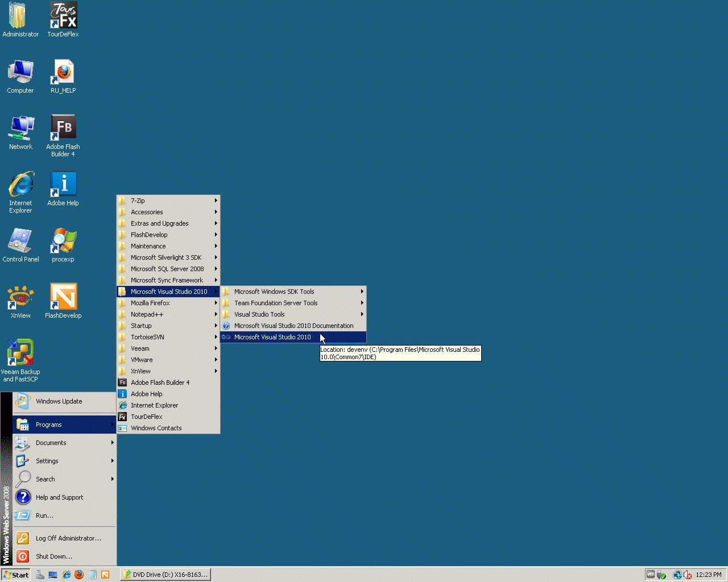This screenshot has width=728, height=582.
Task: Expand the 7-Zip submenu arrow
Action: 216,201
